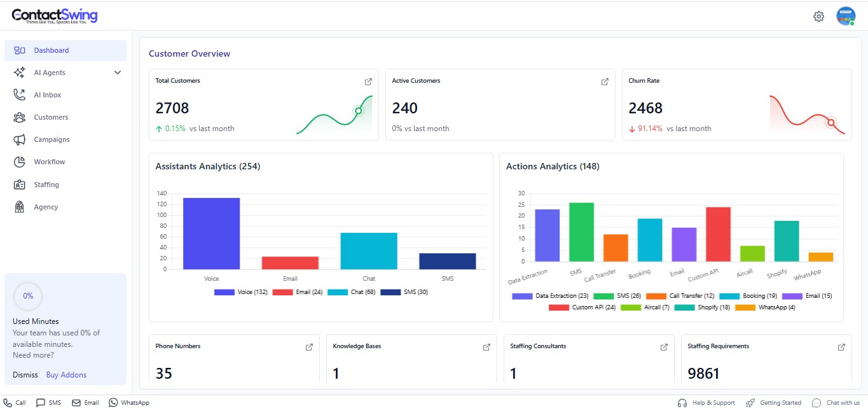Expand the AI Agents submenu chevron
The height and width of the screenshot is (408, 868).
118,73
